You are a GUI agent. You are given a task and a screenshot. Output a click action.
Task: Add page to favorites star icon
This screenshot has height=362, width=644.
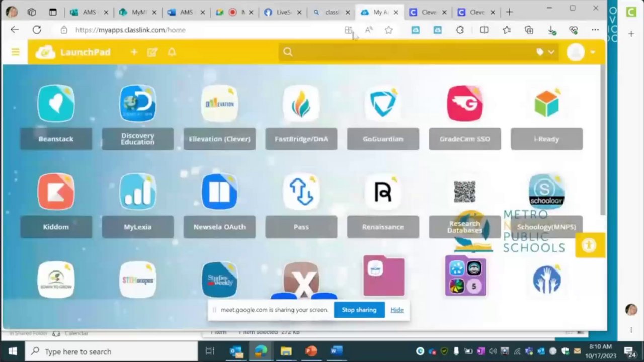coord(388,30)
